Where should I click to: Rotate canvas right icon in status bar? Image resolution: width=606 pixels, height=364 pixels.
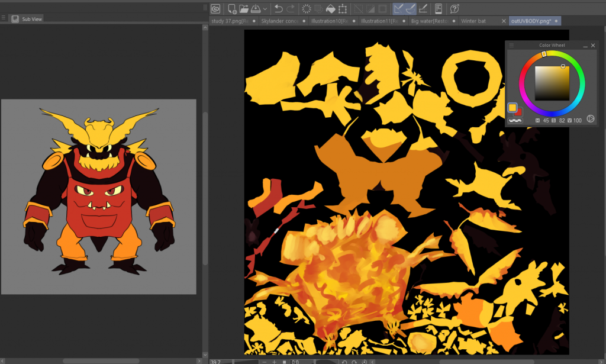pos(354,362)
